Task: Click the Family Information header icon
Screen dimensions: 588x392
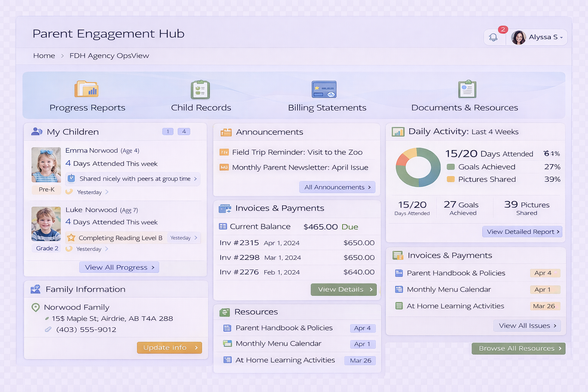Action: [x=36, y=289]
